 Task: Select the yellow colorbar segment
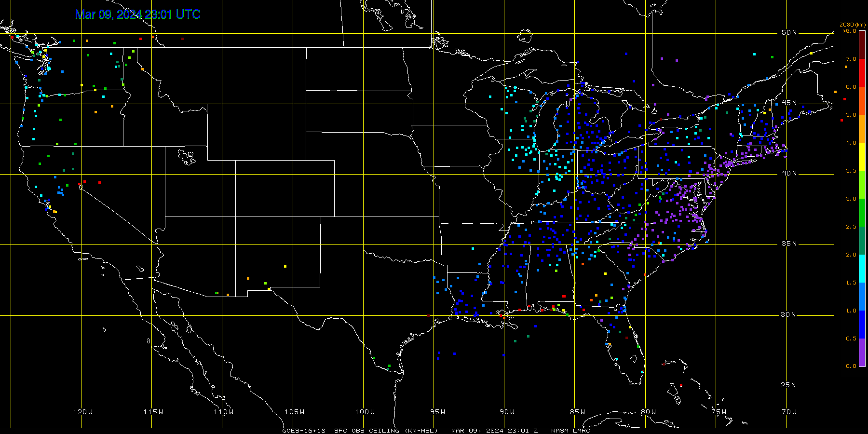pyautogui.click(x=862, y=157)
